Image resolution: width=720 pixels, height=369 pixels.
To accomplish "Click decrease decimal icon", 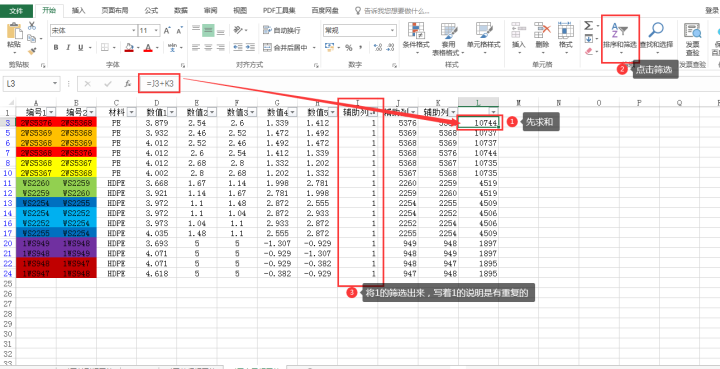I will click(390, 47).
